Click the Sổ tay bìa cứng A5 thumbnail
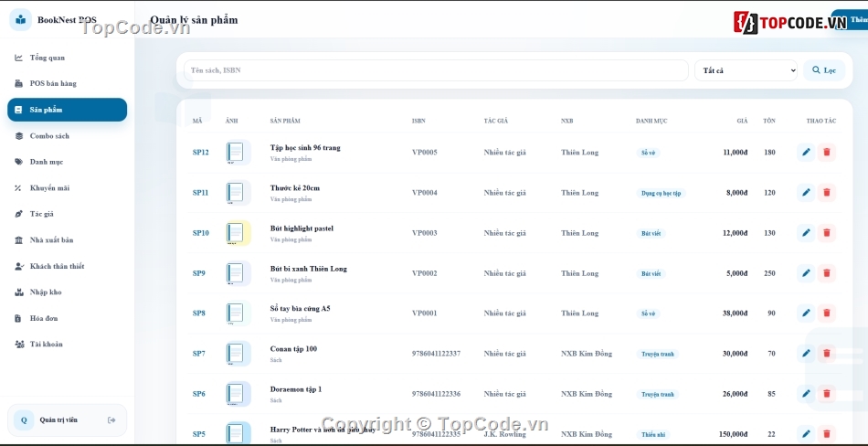868x446 pixels. [238, 313]
